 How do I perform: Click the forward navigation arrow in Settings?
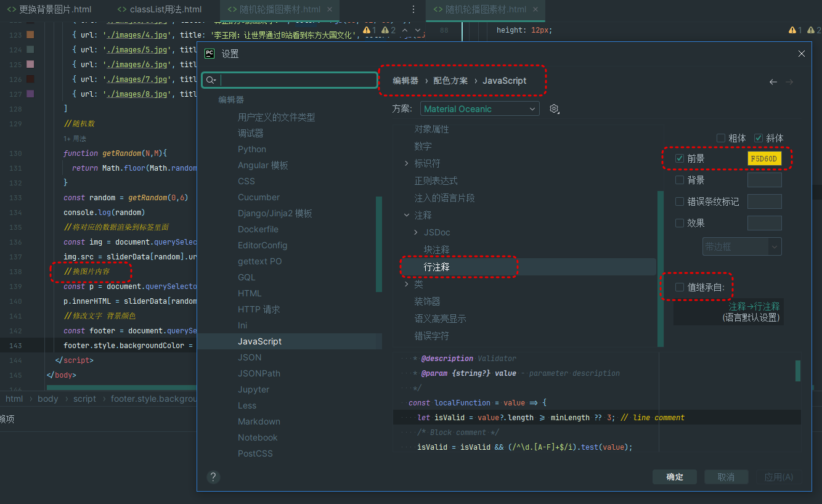789,82
